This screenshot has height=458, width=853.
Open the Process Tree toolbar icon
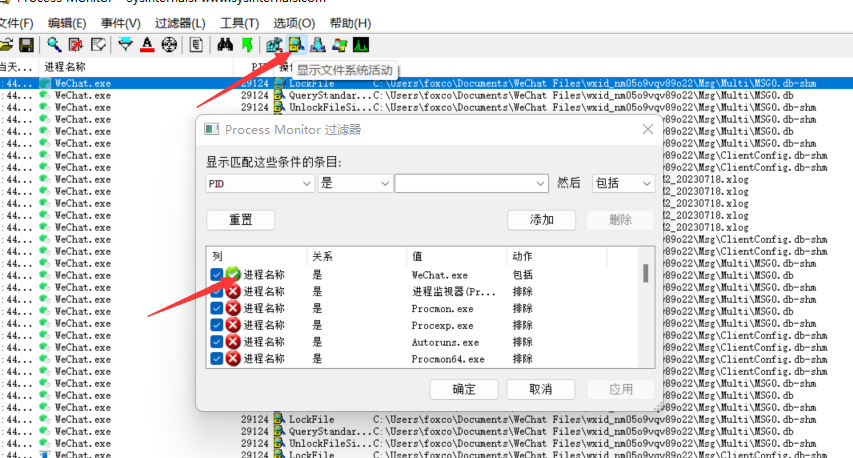tap(196, 45)
